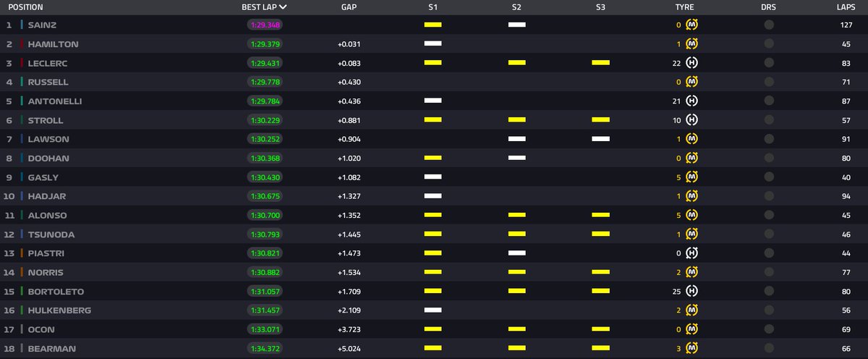
Task: Click the 1:30.229 lap time for Stroll
Action: click(x=264, y=120)
